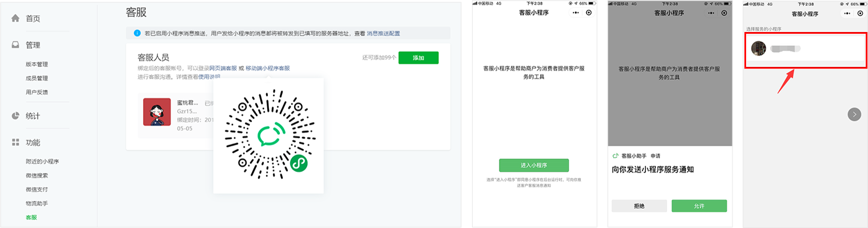Follow the 移动端小程序客服 link
The image size is (868, 228).
pos(268,68)
